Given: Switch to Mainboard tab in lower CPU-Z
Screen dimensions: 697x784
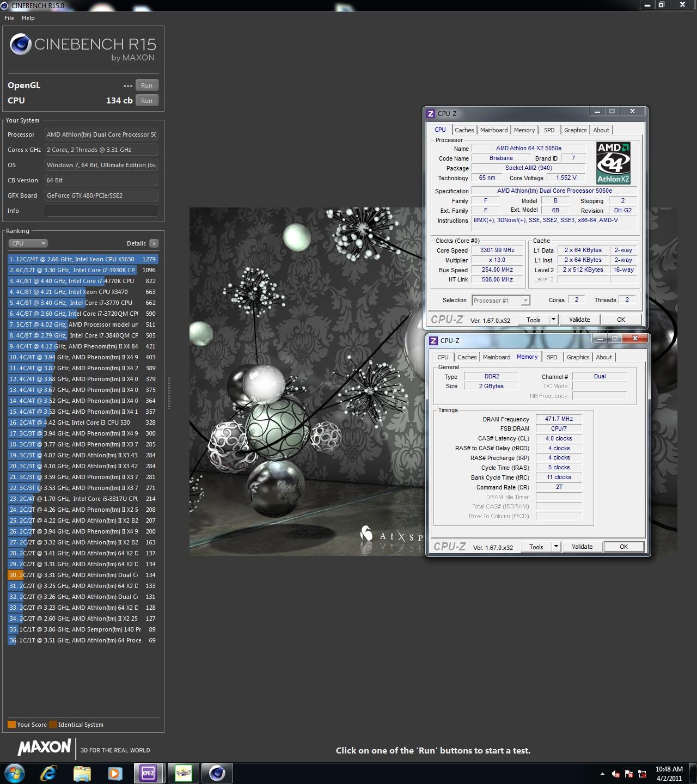Looking at the screenshot, I should pyautogui.click(x=497, y=357).
